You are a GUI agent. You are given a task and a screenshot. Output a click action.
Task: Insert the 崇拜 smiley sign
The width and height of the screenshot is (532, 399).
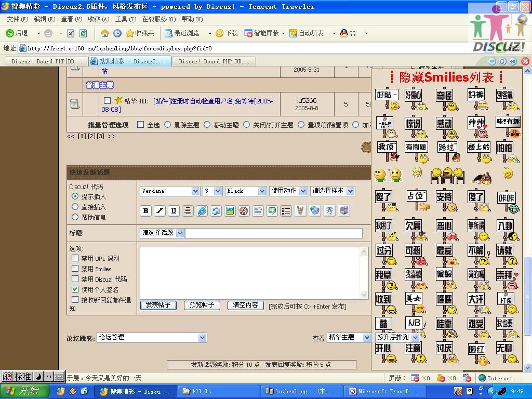(x=507, y=279)
